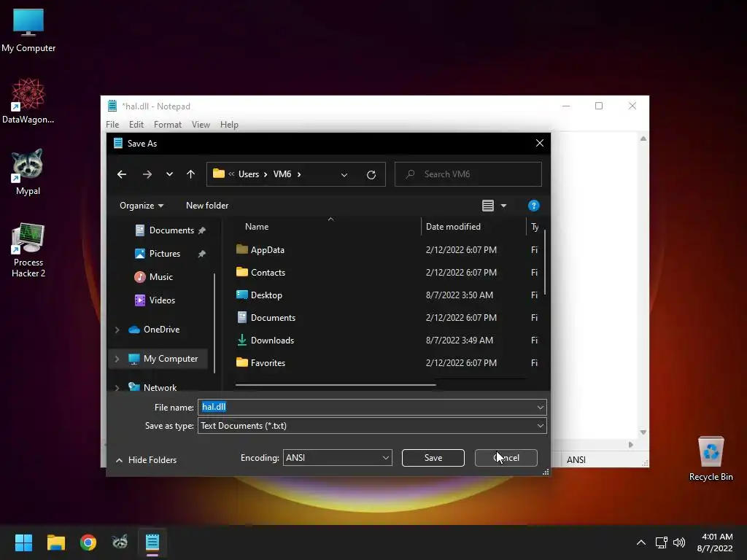747x560 pixels.
Task: Go forward using the right arrow
Action: (x=147, y=174)
